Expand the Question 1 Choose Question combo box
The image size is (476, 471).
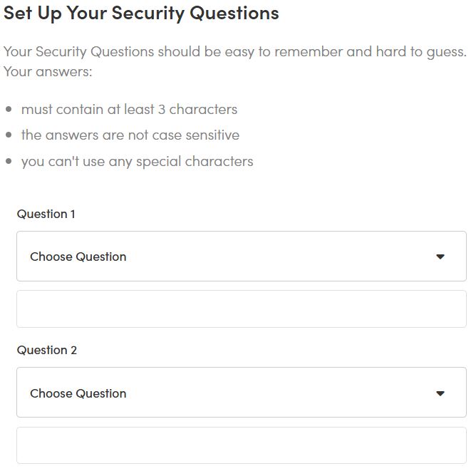click(x=241, y=257)
